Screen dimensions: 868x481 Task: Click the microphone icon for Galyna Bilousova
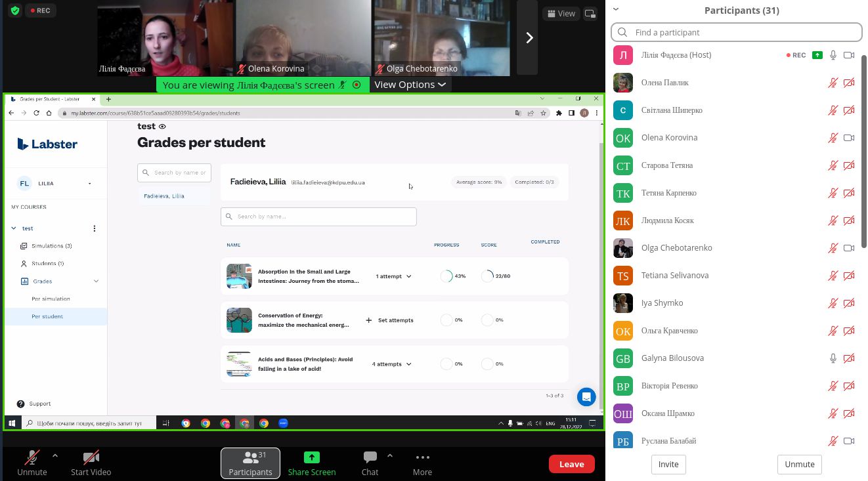[833, 358]
